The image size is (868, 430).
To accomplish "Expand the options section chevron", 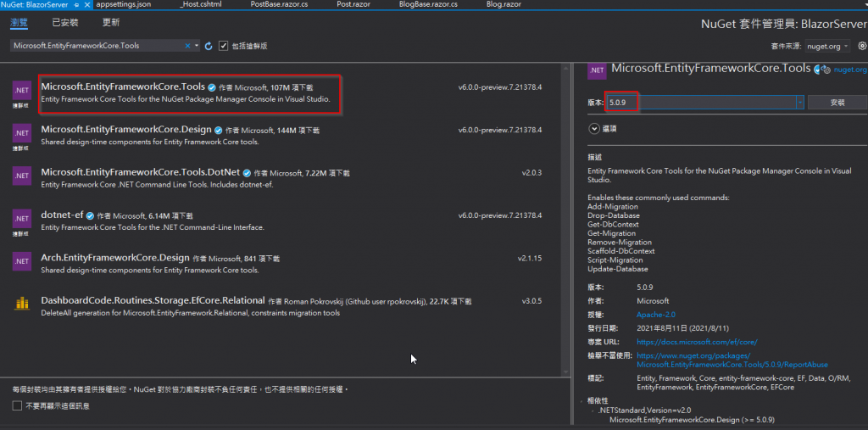I will click(x=594, y=129).
